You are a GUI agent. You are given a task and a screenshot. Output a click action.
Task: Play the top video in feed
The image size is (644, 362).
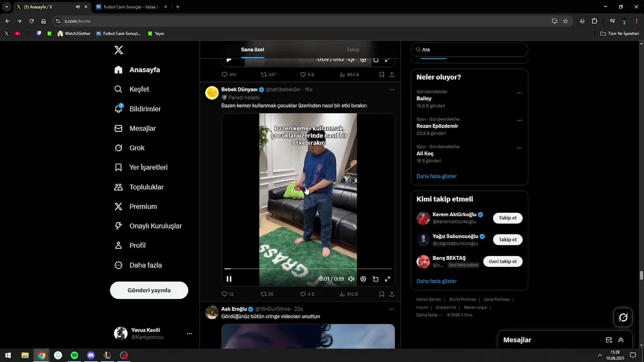point(229,60)
